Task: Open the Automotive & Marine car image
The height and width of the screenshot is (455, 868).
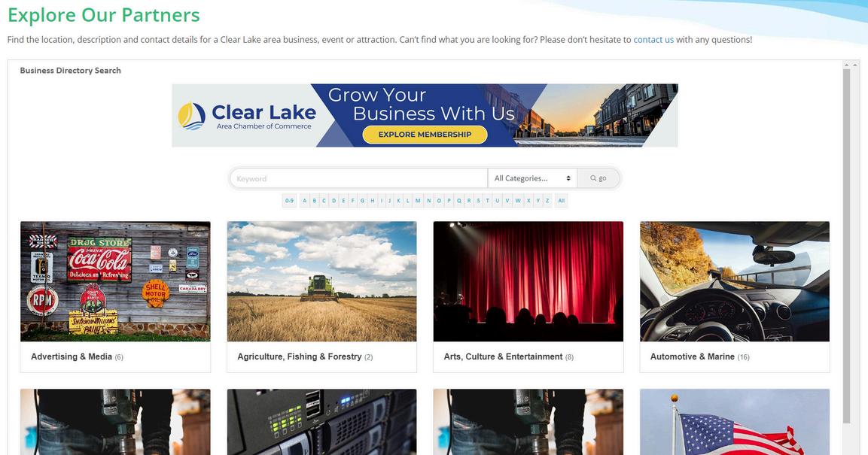Action: pos(735,281)
